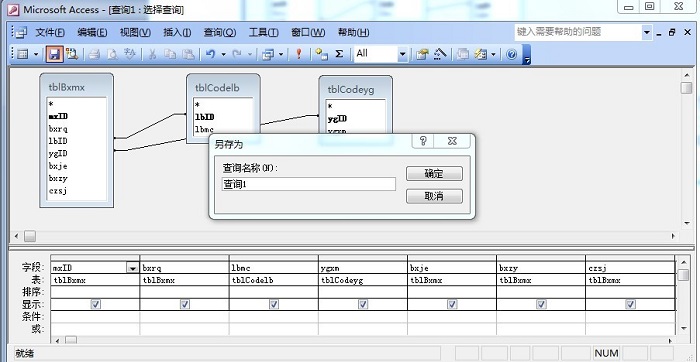This screenshot has height=362, width=700.
Task: Click the Query Type icon
Action: coord(268,54)
